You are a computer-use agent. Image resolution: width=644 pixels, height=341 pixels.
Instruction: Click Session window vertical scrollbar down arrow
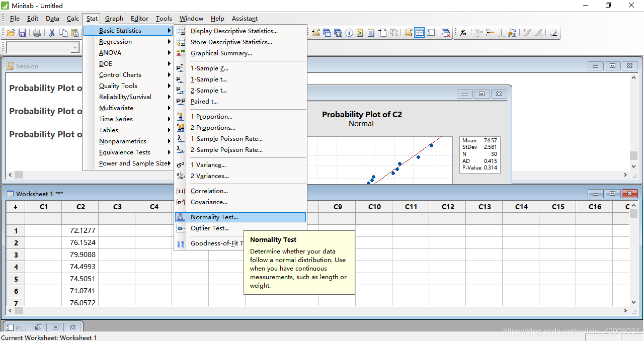pos(634,166)
